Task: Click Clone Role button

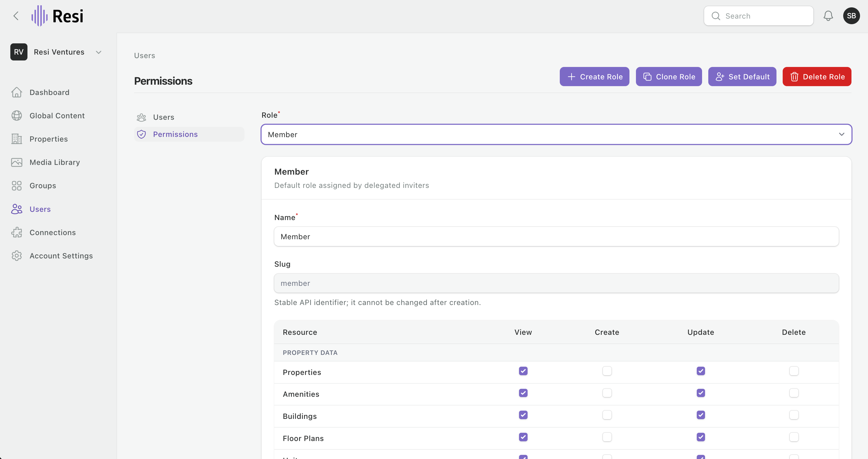Action: (668, 76)
